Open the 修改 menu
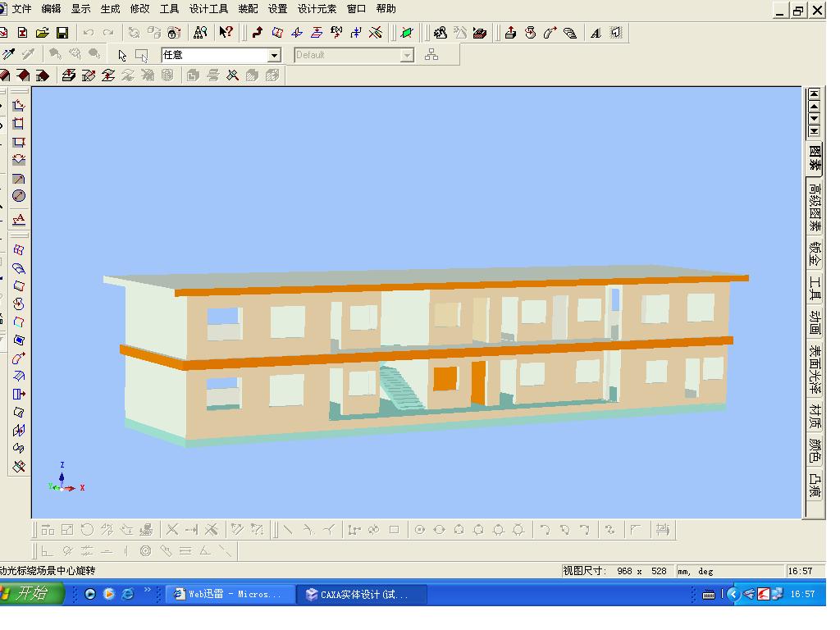 (139, 9)
